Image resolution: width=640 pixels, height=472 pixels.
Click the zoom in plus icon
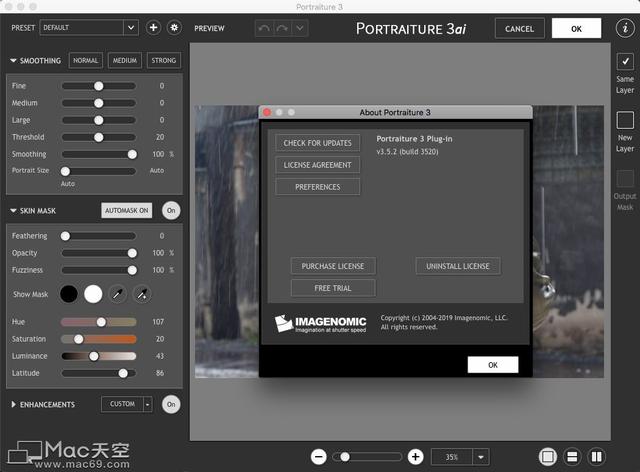pos(415,456)
